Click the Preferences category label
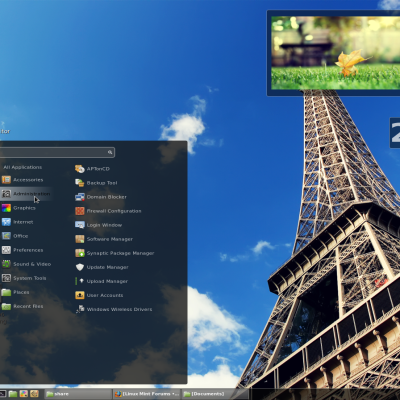400x400 pixels. point(28,250)
